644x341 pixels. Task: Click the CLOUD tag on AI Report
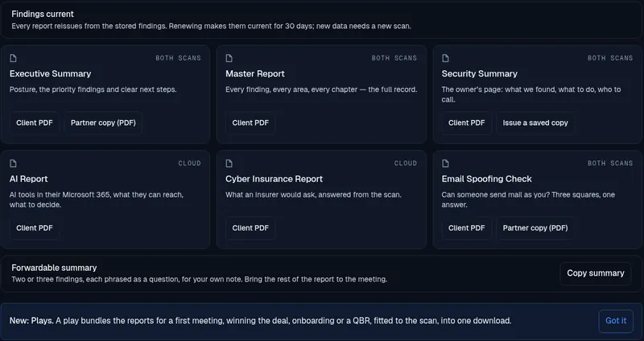pyautogui.click(x=190, y=164)
